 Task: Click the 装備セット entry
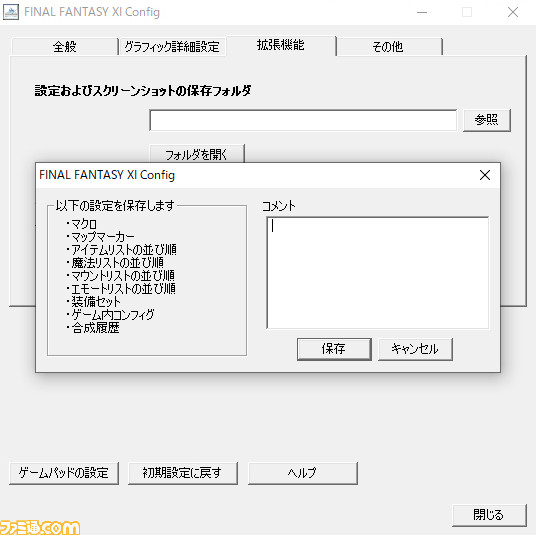[93, 302]
